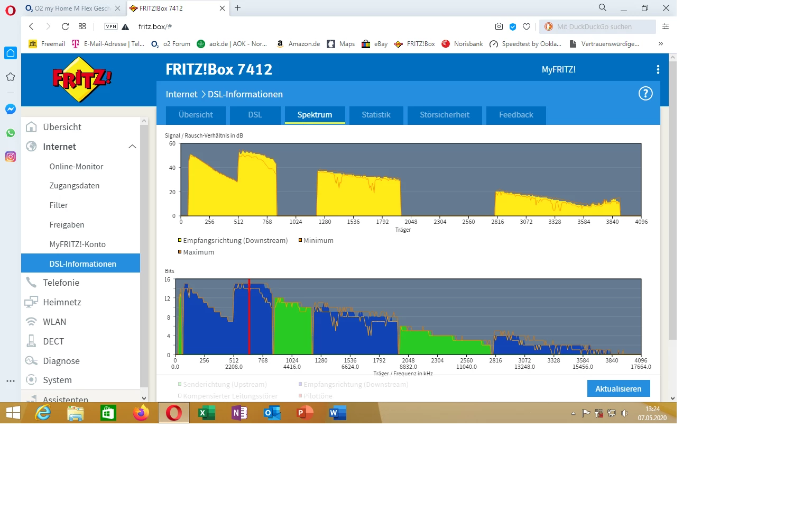The image size is (812, 508).
Task: Open Internet Explorer from the taskbar
Action: 43,413
